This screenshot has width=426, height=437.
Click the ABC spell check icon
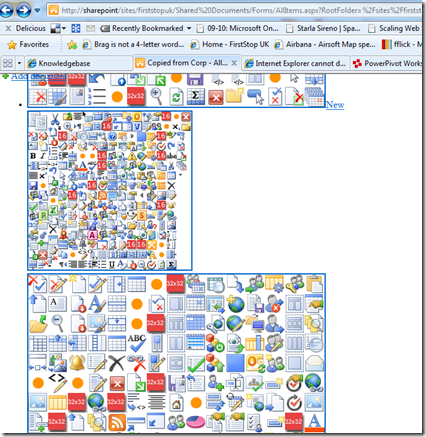[x=137, y=343]
